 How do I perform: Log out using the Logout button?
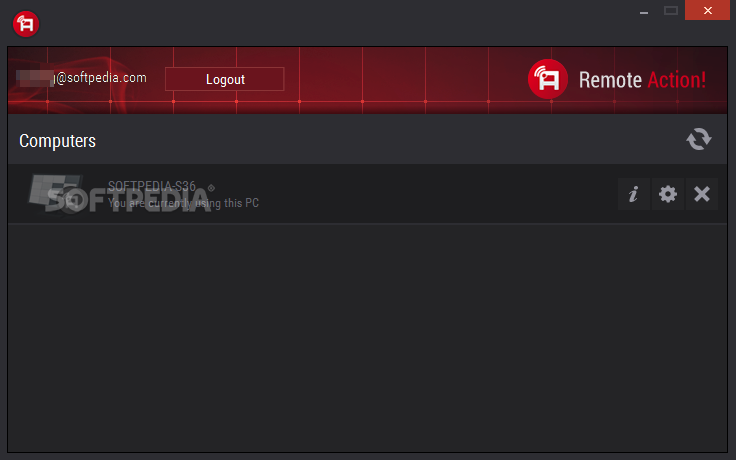224,79
